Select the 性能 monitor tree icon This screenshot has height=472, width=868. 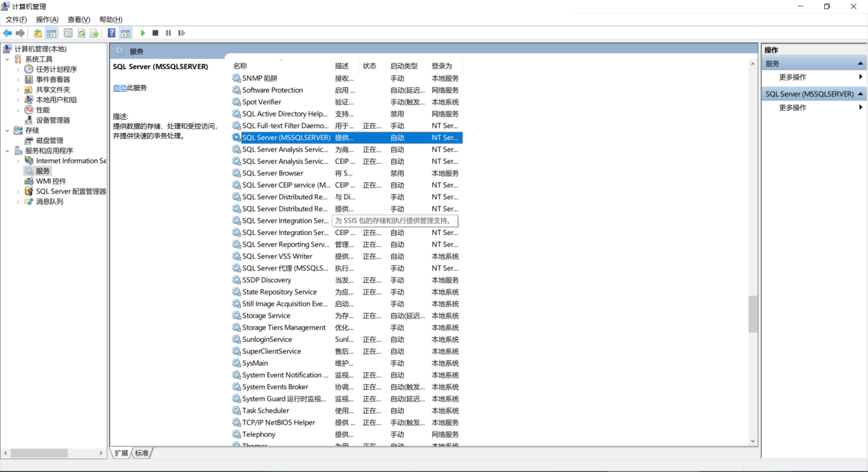29,110
